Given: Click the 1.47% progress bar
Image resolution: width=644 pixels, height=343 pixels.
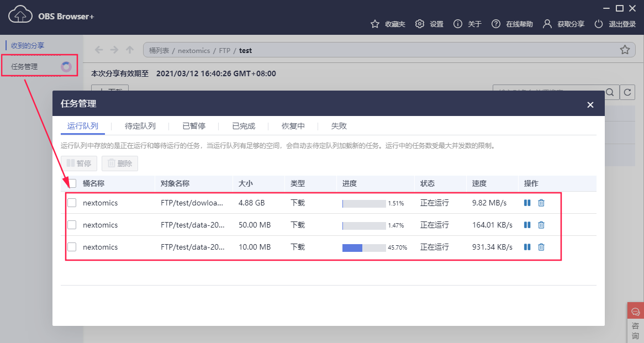Looking at the screenshot, I should pos(364,225).
